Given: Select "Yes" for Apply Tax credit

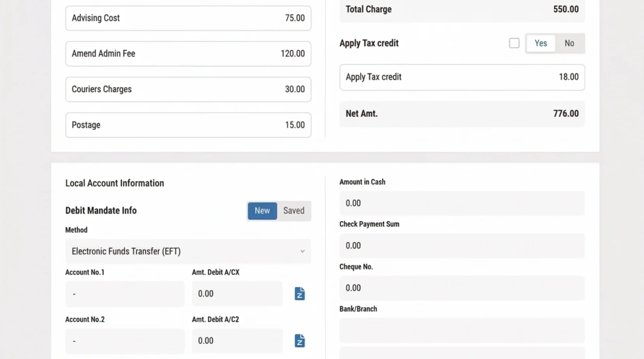Looking at the screenshot, I should pos(541,43).
